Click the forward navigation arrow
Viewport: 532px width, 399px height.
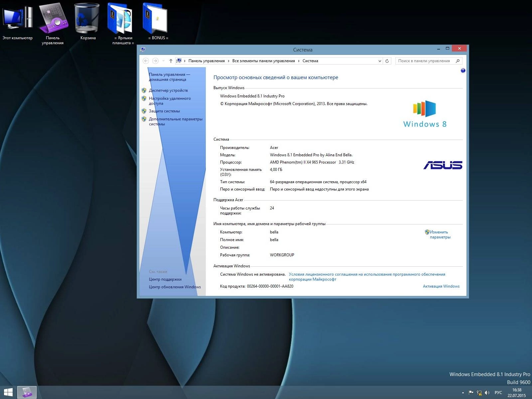155,61
